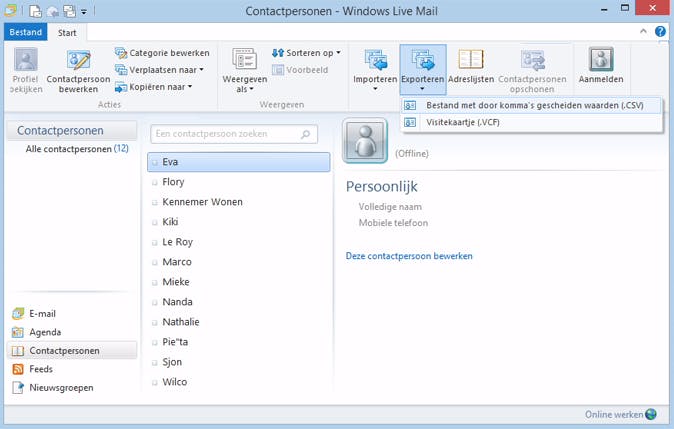Expand the Kopiëren naar dropdown arrow
The width and height of the screenshot is (674, 429).
point(190,87)
